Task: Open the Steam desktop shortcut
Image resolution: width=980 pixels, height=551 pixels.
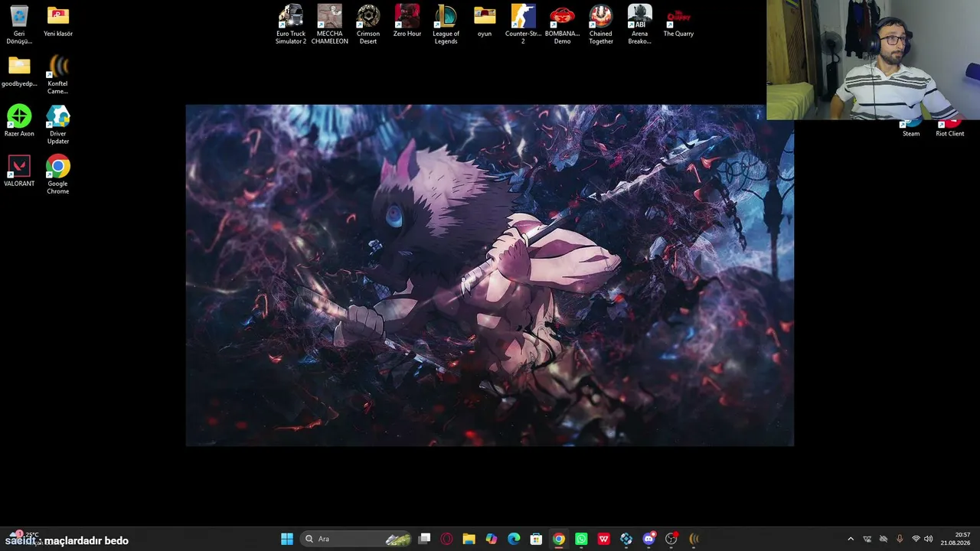Action: pos(911,129)
